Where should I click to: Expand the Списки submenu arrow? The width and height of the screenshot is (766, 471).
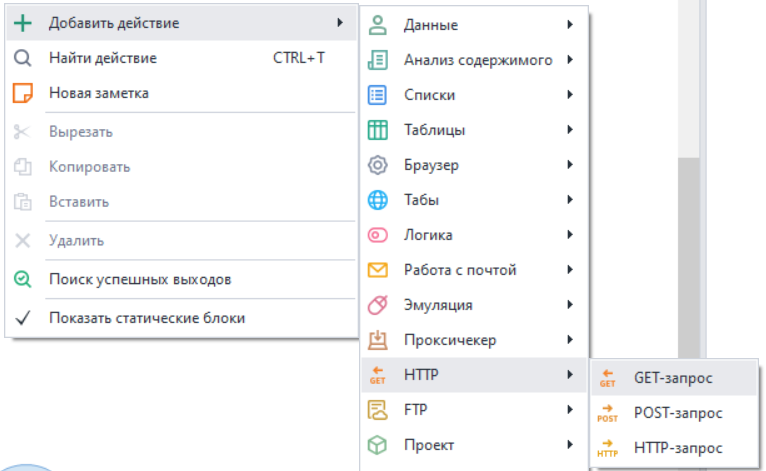tap(569, 95)
